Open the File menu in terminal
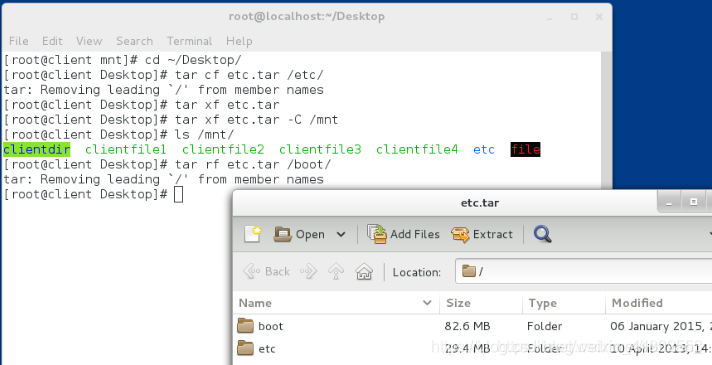Image resolution: width=712 pixels, height=365 pixels. pos(19,41)
